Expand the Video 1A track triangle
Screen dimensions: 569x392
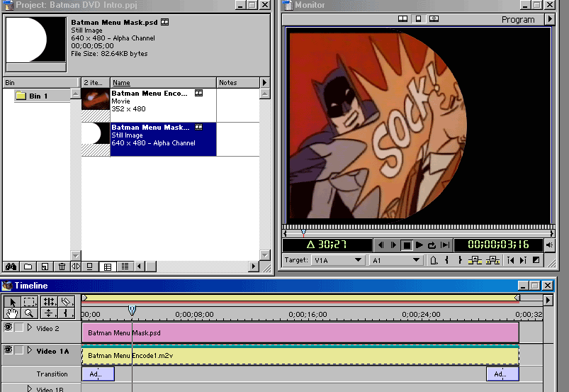(x=30, y=351)
